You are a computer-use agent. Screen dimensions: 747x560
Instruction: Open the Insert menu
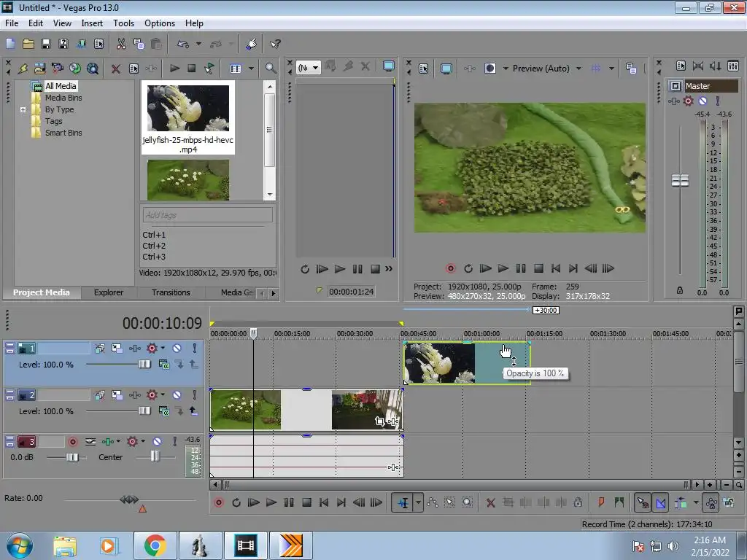pyautogui.click(x=92, y=23)
